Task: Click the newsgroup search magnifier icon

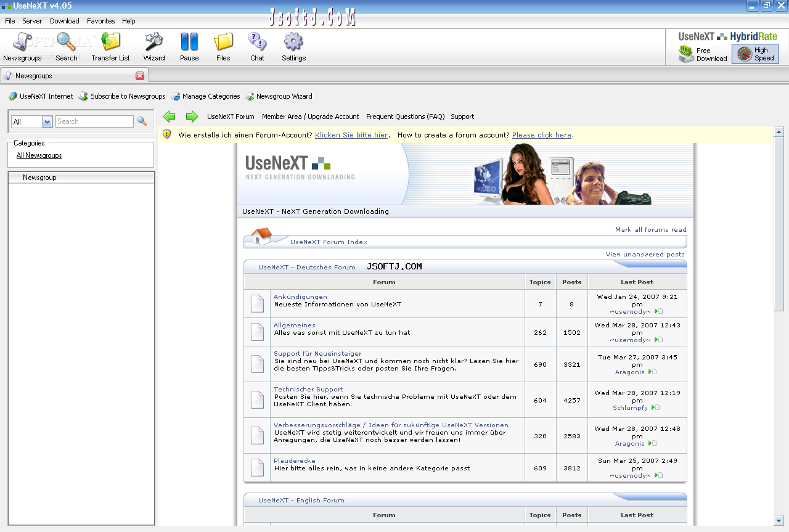Action: click(x=142, y=121)
